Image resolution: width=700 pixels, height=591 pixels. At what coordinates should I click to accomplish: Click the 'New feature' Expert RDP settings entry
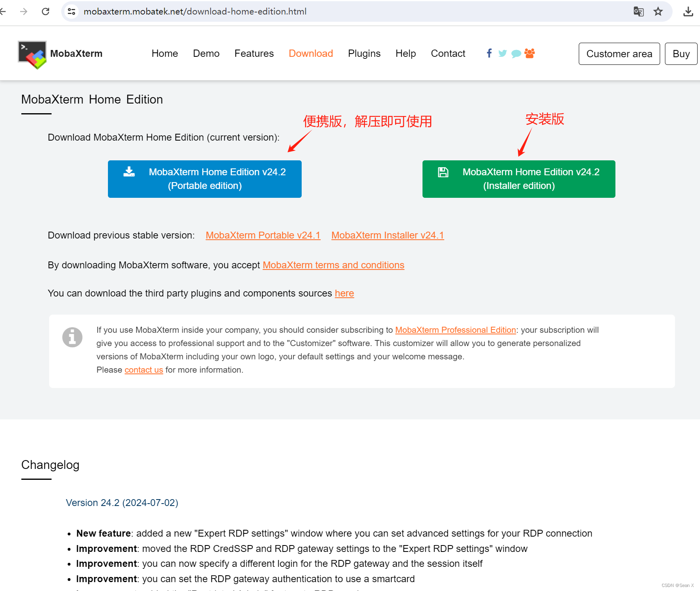tap(334, 533)
